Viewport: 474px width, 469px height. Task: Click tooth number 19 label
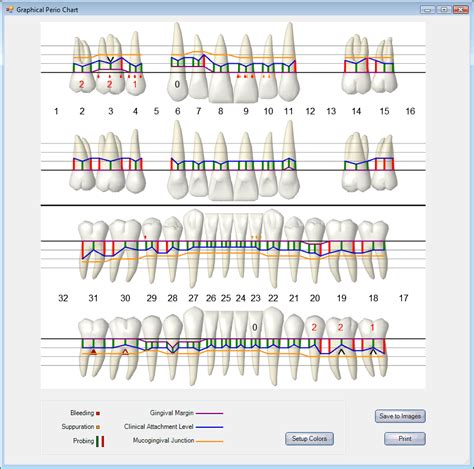pyautogui.click(x=341, y=298)
